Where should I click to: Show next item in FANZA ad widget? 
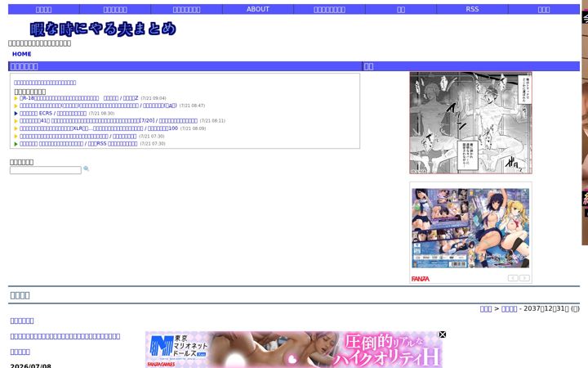pos(524,278)
